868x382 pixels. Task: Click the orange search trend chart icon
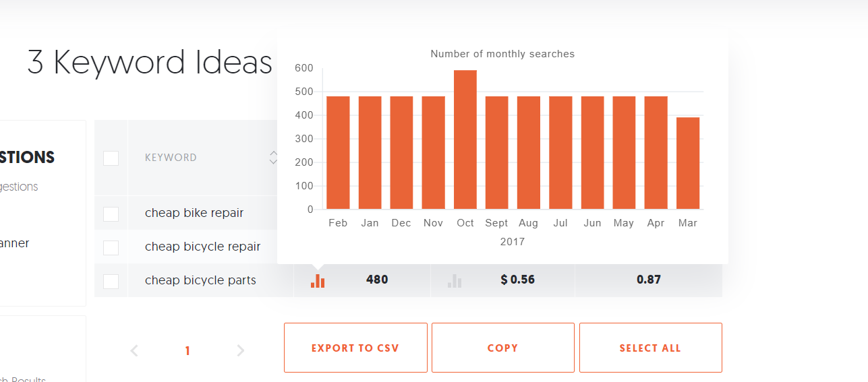click(318, 280)
